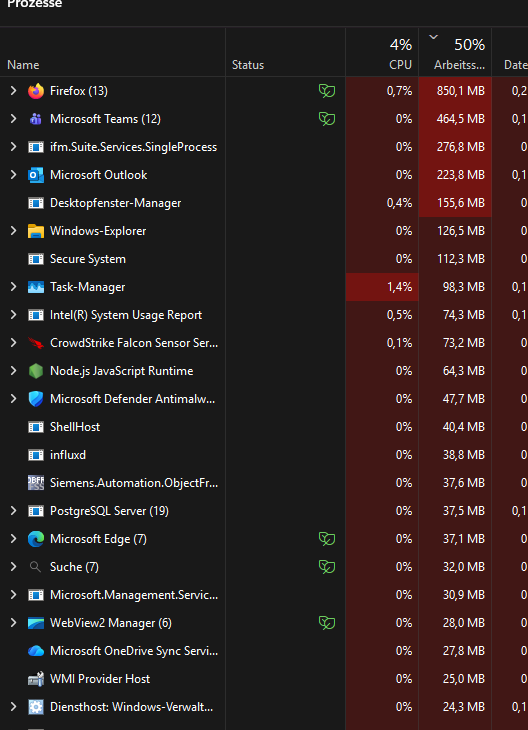Click the Microsoft Outlook icon

click(36, 175)
